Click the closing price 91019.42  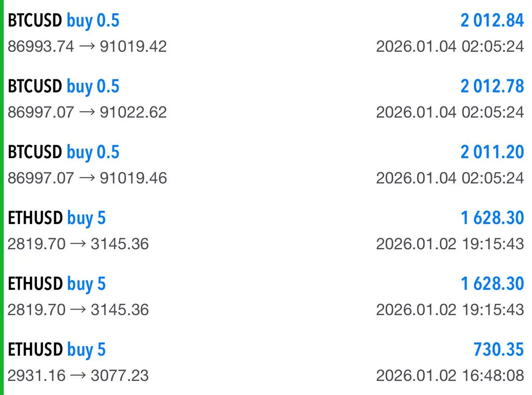click(x=133, y=46)
